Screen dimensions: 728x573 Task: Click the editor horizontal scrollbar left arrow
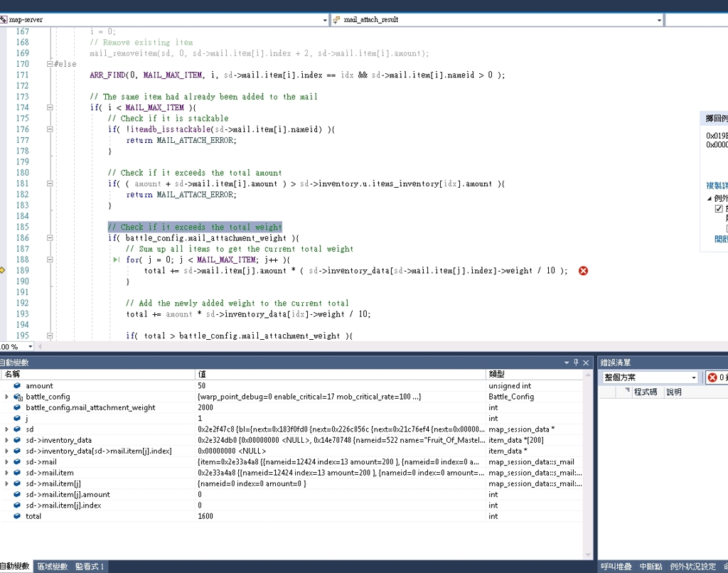(40, 346)
